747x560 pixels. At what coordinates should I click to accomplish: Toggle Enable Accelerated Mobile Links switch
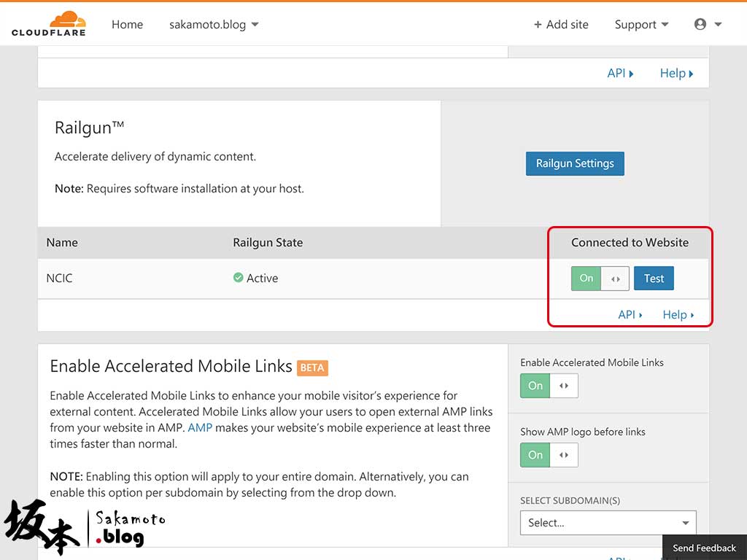click(549, 385)
